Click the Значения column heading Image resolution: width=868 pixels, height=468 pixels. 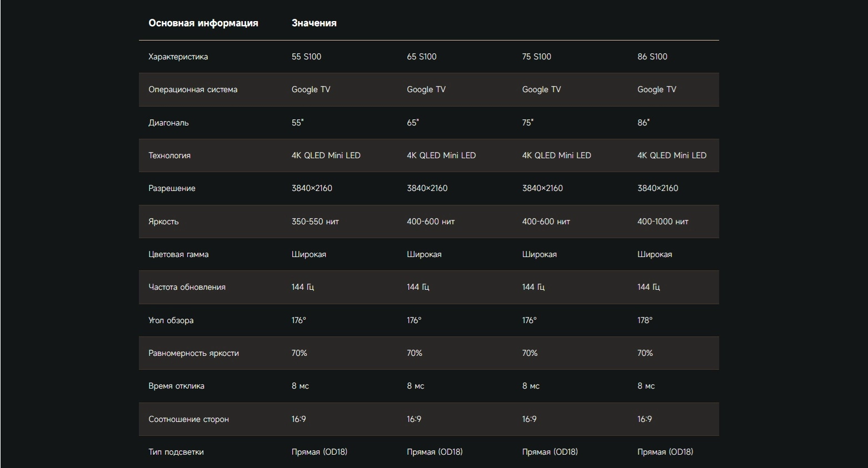pyautogui.click(x=314, y=23)
